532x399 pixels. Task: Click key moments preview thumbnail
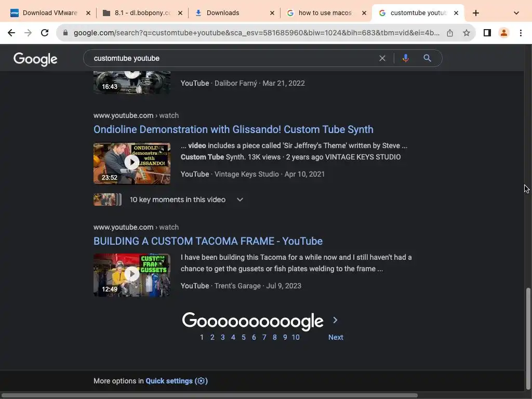click(107, 199)
